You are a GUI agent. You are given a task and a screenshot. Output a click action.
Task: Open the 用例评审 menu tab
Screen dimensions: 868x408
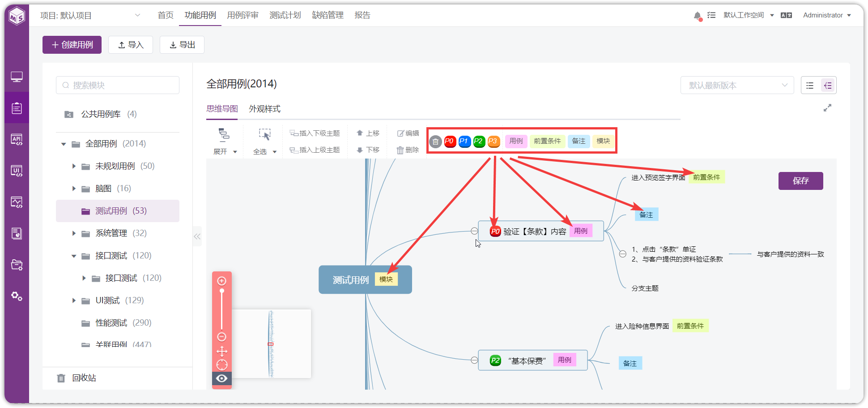click(243, 15)
